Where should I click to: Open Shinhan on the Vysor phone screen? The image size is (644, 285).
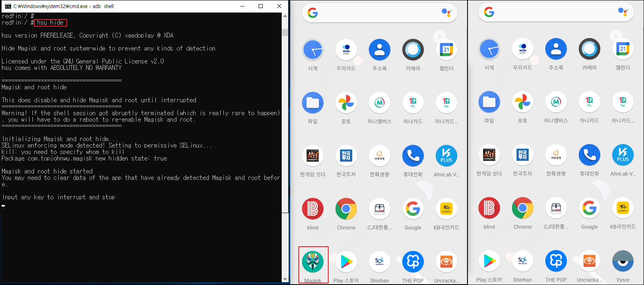click(523, 261)
